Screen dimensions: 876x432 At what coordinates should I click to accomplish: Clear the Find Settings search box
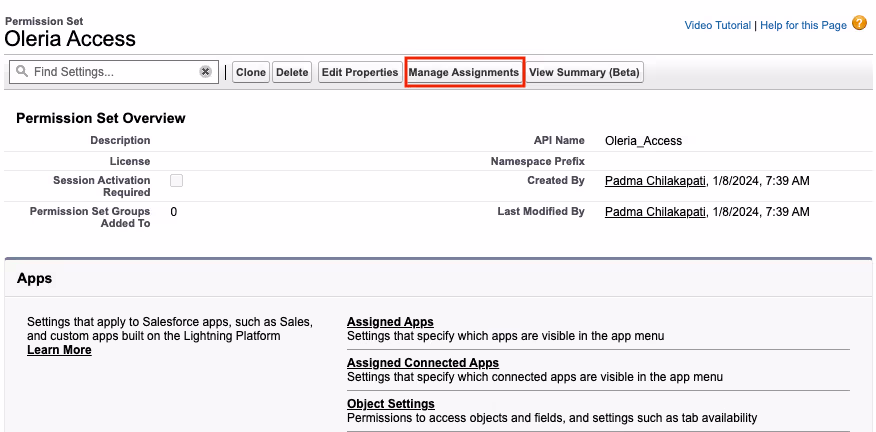[x=206, y=72]
